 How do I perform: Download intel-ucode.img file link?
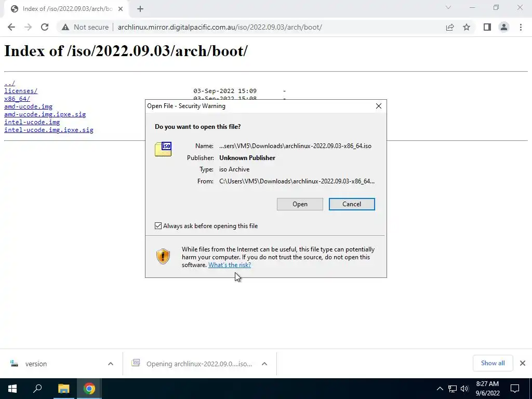[x=32, y=122]
